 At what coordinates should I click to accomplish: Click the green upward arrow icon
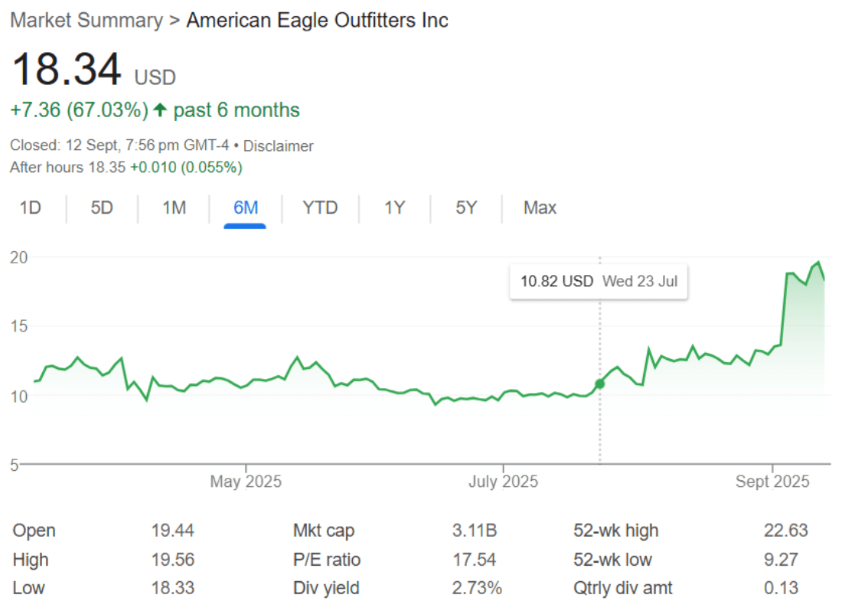(x=160, y=110)
